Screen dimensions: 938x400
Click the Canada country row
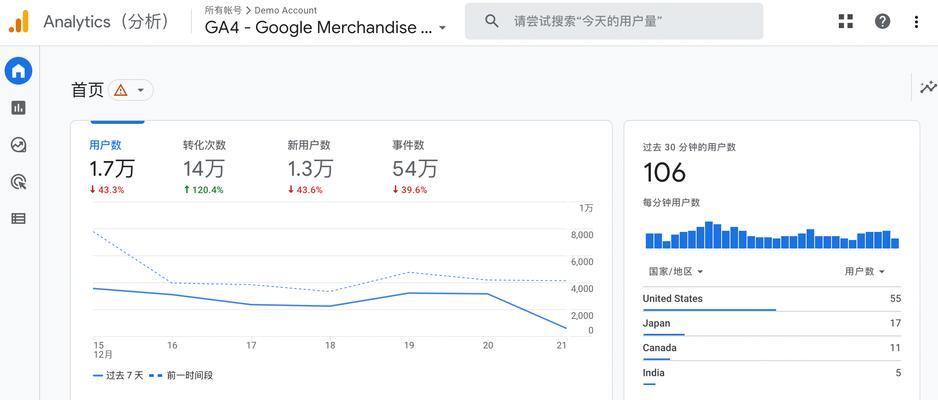click(x=772, y=348)
